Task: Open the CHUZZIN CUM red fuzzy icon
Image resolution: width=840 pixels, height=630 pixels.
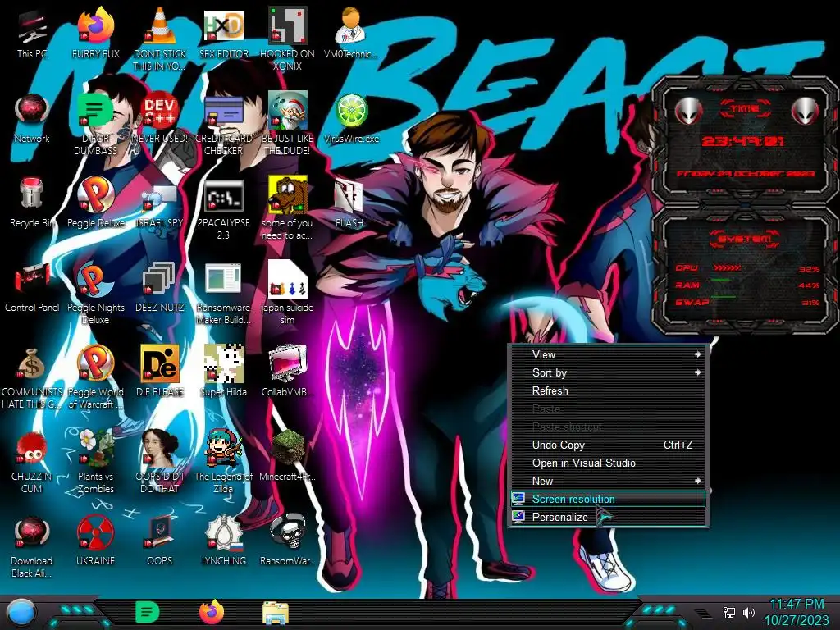Action: tap(32, 449)
